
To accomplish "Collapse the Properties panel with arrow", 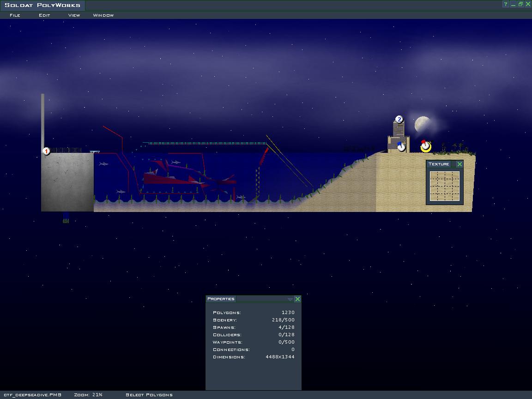I will [x=290, y=299].
